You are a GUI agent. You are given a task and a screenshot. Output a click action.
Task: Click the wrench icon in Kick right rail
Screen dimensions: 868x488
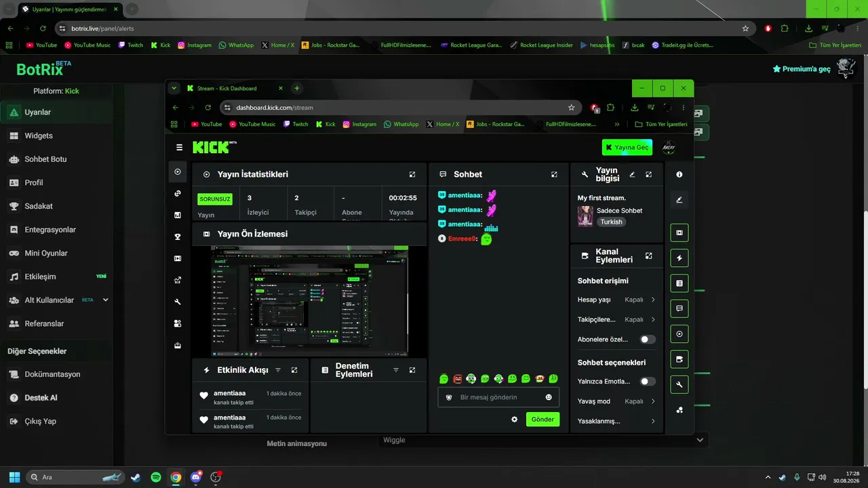(x=679, y=384)
